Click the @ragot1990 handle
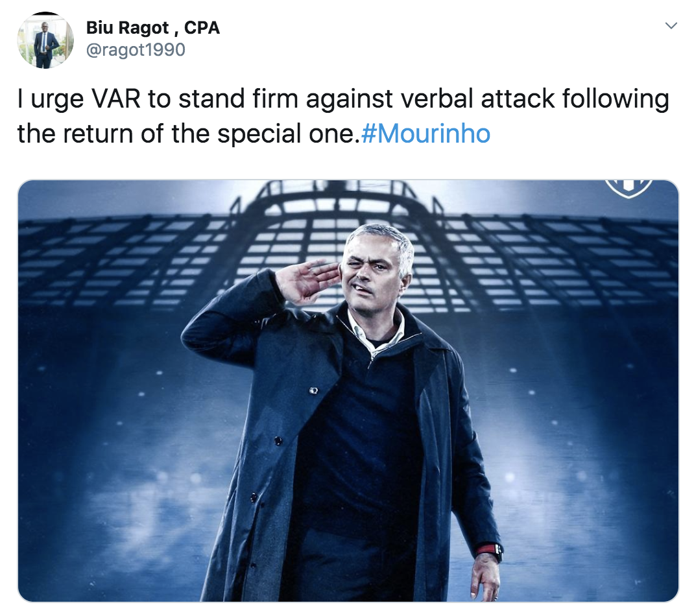The height and width of the screenshot is (616, 694). click(x=136, y=49)
